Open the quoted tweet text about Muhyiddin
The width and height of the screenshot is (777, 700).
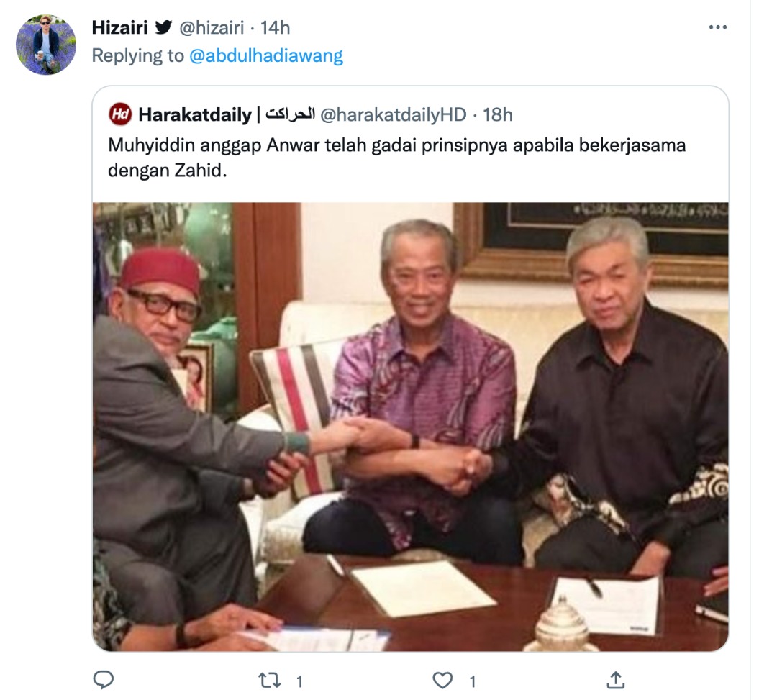pos(396,158)
